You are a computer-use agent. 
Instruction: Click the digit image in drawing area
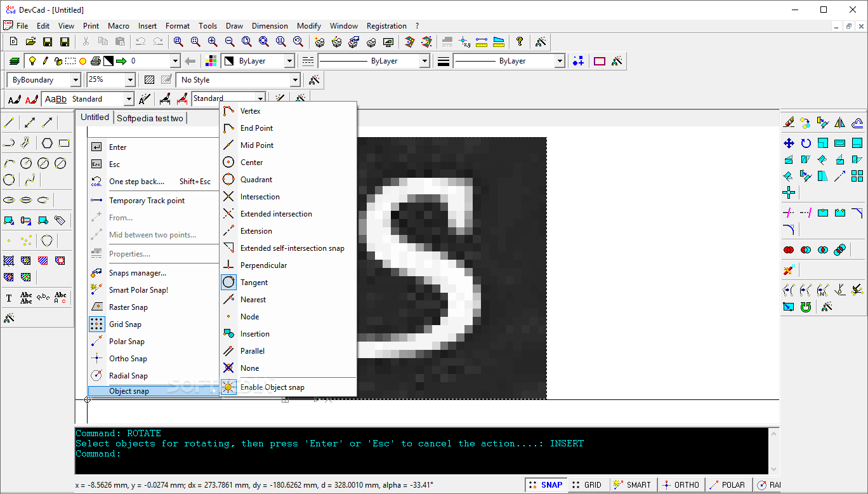451,268
